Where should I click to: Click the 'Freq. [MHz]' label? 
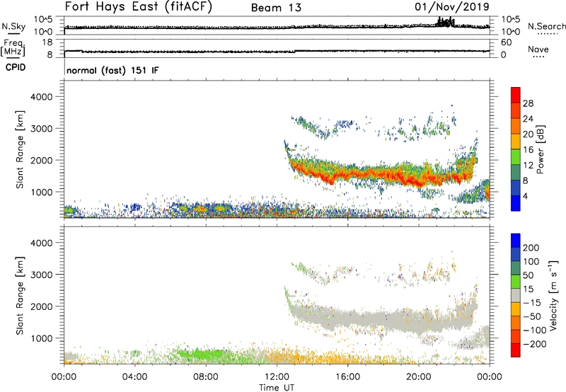click(x=13, y=47)
